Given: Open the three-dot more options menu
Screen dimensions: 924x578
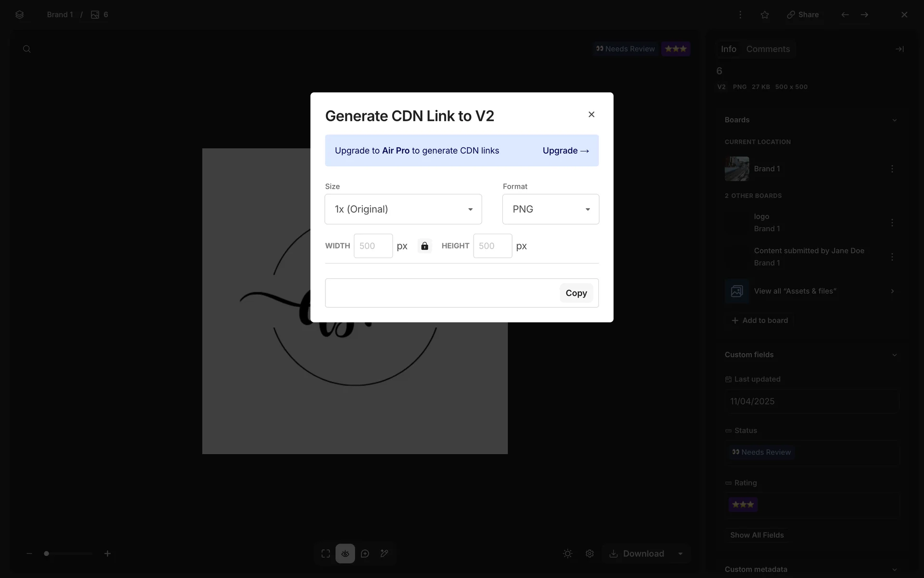Looking at the screenshot, I should 740,15.
